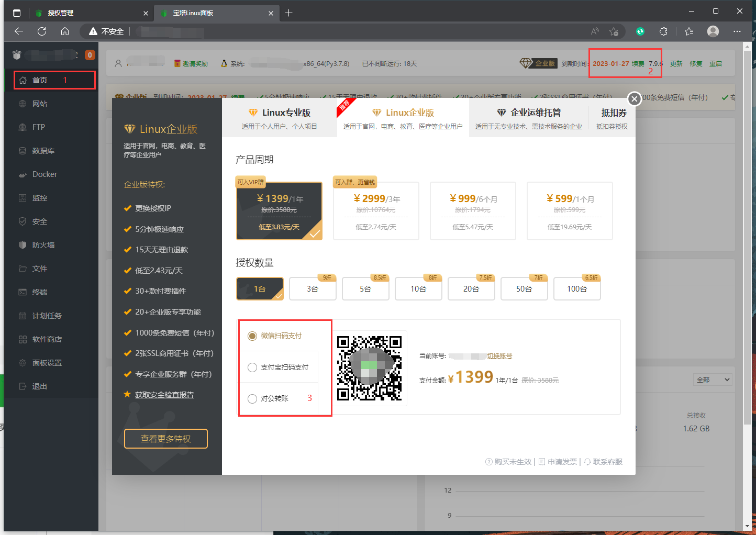
Task: Close the 授权管理 browser tab
Action: [146, 13]
